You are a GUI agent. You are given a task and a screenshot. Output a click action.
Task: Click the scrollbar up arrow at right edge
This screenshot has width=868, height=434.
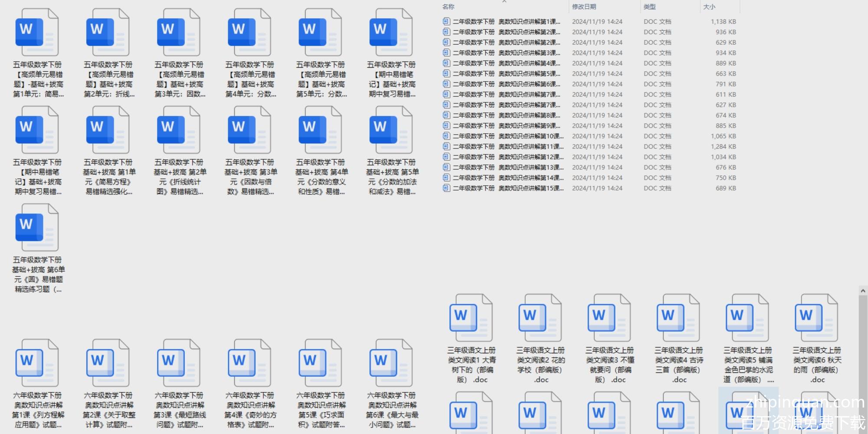pyautogui.click(x=863, y=291)
